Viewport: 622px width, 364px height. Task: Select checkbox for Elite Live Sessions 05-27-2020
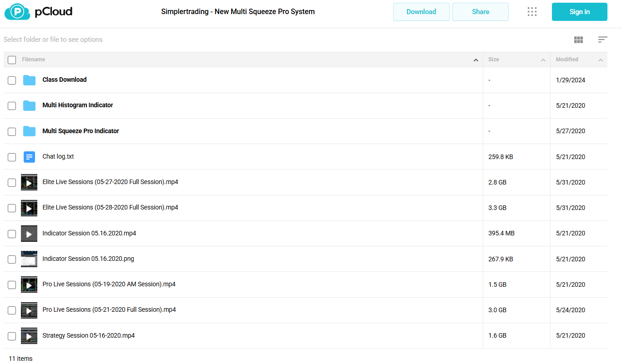12,183
